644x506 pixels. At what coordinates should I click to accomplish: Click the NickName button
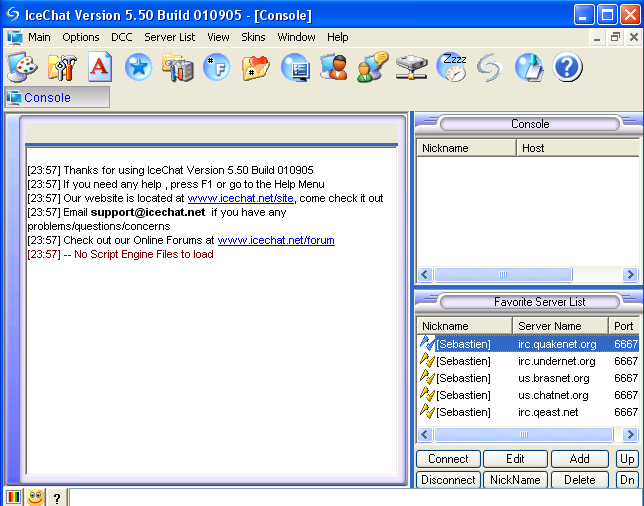click(515, 480)
